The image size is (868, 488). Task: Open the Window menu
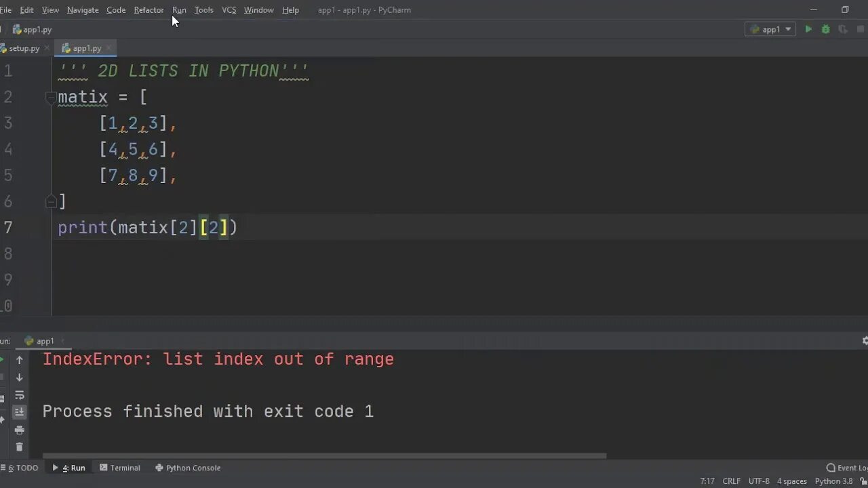[258, 10]
